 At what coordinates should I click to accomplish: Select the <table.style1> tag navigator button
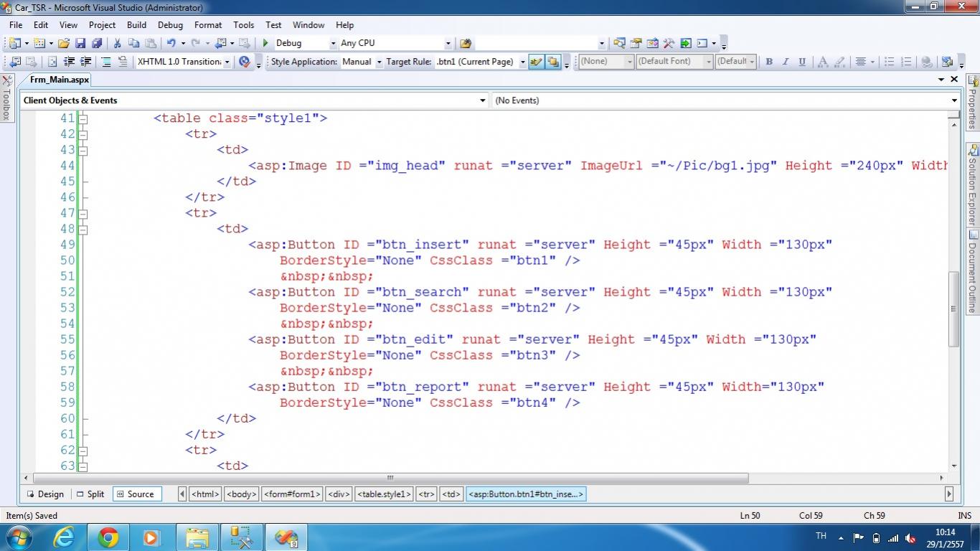click(x=385, y=494)
